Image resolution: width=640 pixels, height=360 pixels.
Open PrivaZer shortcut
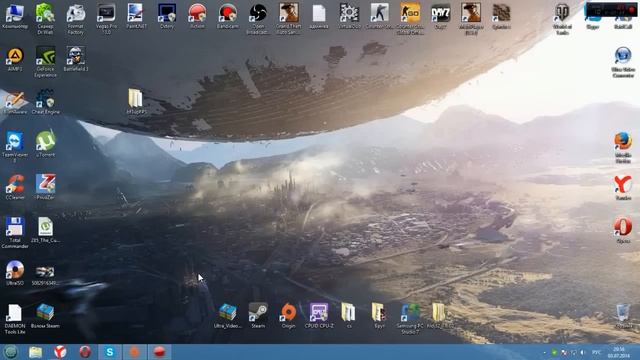coord(45,187)
